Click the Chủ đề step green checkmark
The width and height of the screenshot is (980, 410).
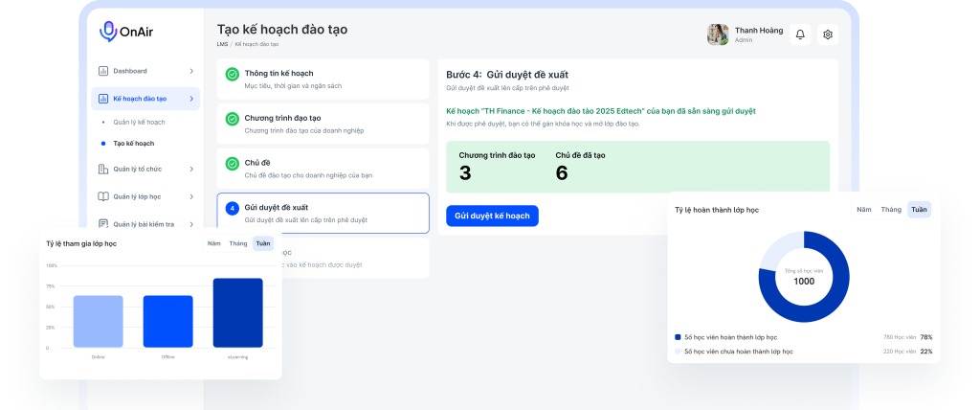[x=232, y=164]
